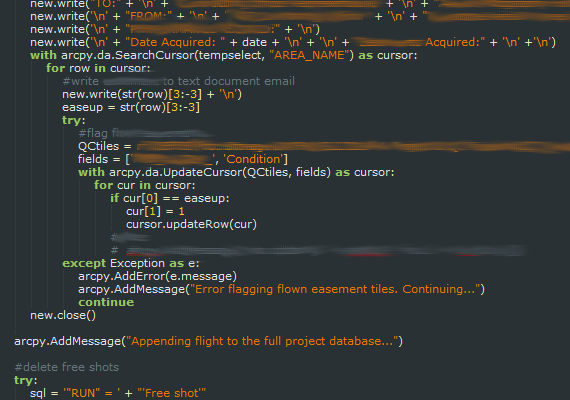Click 'if cur[0] == easeup:' line
Screen dimensions: 570x400
point(170,198)
